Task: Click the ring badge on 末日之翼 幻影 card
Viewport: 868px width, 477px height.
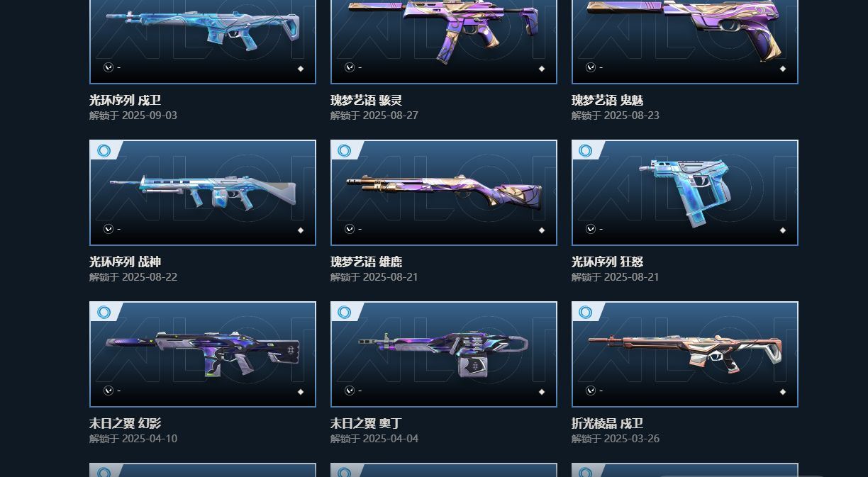Action: point(104,312)
